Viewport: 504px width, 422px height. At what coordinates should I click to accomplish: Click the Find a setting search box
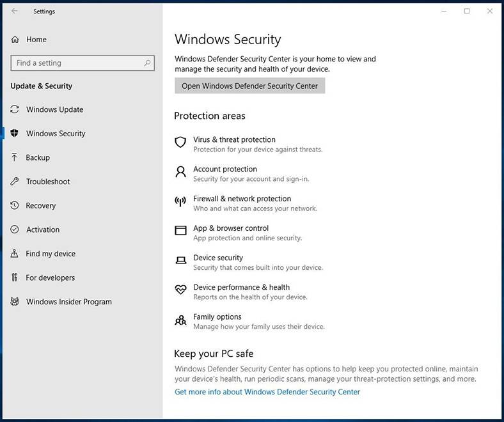(83, 63)
